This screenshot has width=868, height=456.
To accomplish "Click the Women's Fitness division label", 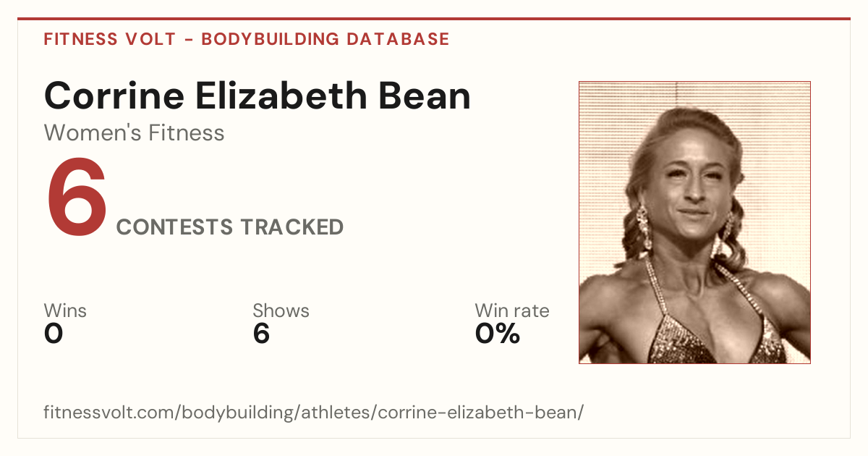I will pyautogui.click(x=134, y=133).
